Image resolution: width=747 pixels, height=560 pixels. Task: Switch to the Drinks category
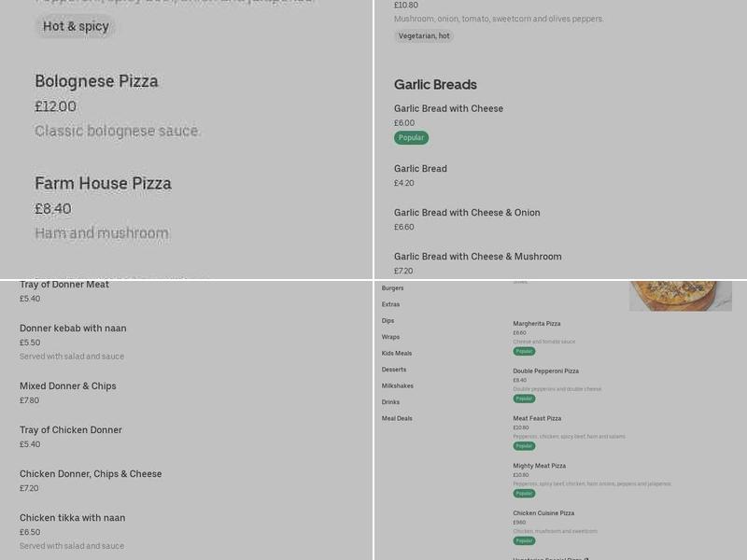point(388,402)
